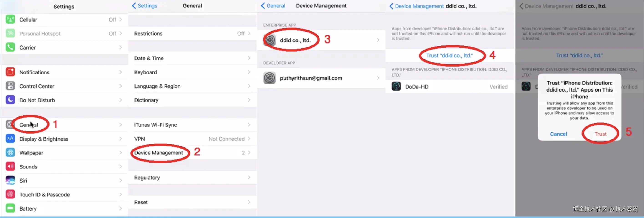The image size is (644, 218).
Task: Tap the Device Management count 2
Action: coord(243,153)
